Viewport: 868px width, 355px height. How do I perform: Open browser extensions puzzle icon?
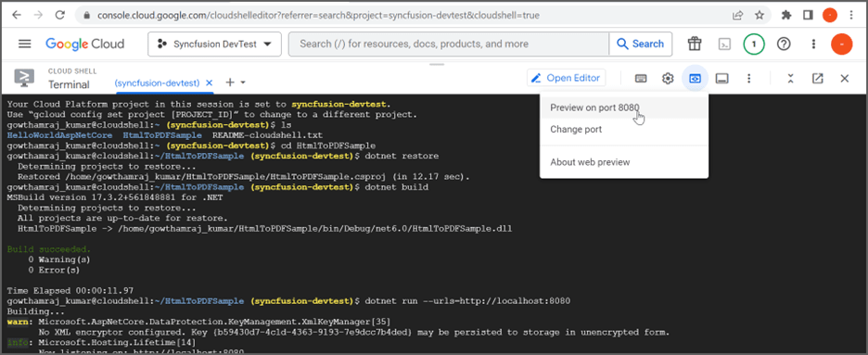coord(785,15)
